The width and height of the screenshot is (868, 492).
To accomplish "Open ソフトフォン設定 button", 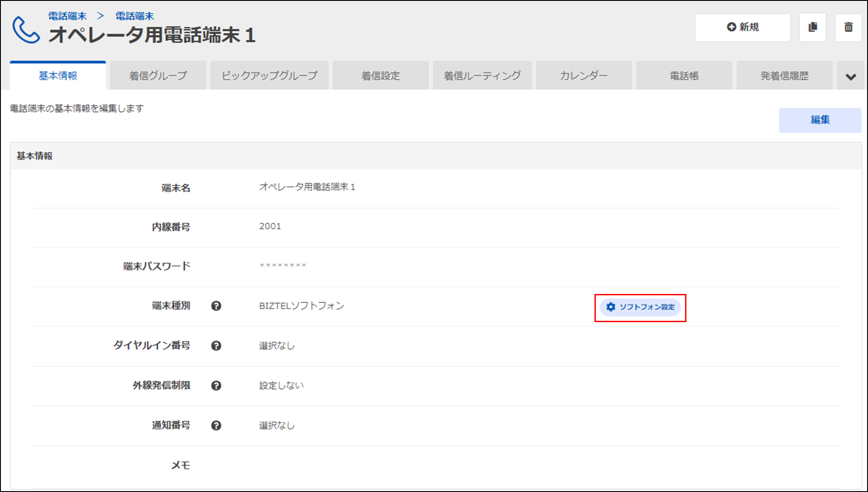I will tap(640, 307).
